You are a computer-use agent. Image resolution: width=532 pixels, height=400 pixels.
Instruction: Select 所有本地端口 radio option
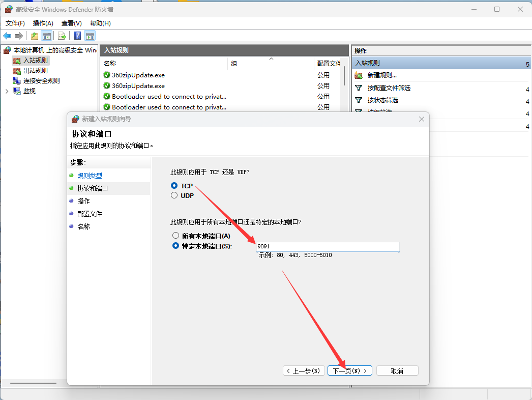pyautogui.click(x=176, y=236)
